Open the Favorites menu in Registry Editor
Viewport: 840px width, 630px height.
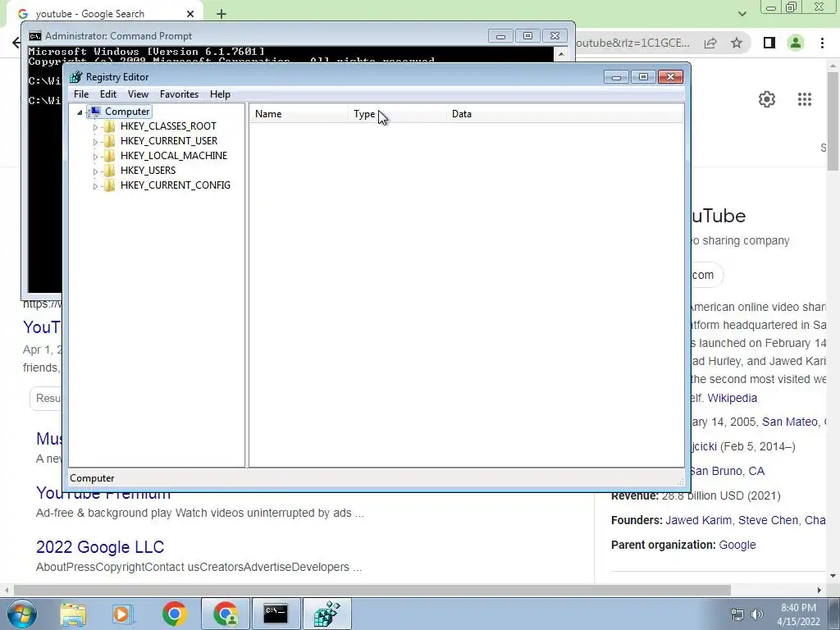coord(179,94)
